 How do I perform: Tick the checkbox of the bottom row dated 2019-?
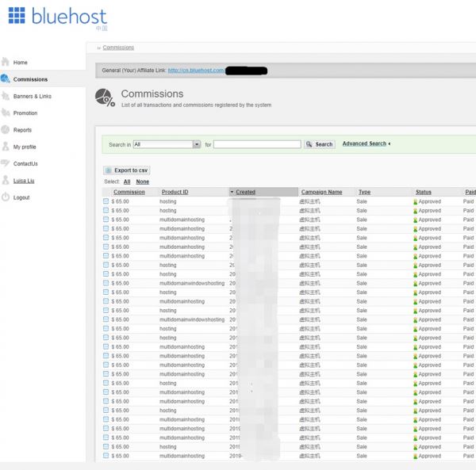click(x=106, y=456)
